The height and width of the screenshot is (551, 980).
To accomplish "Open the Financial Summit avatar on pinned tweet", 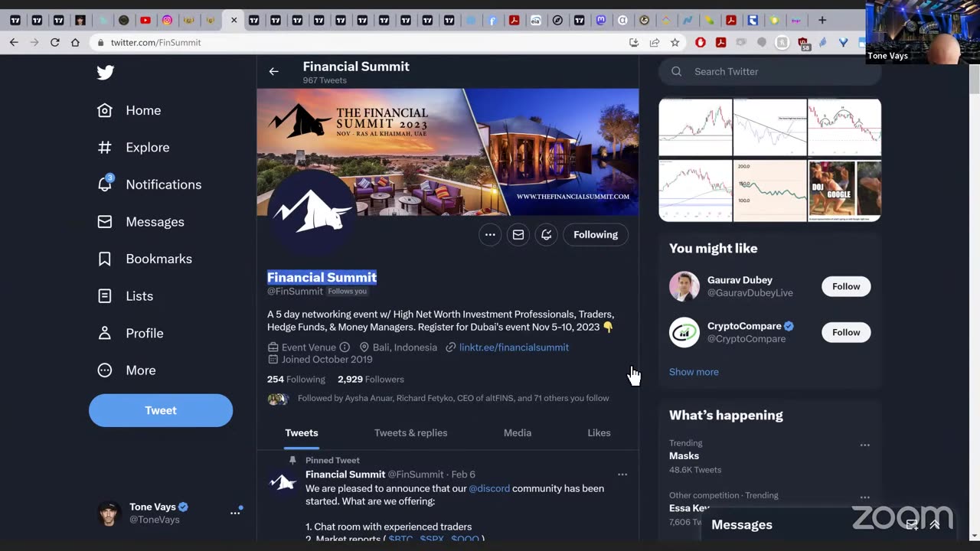I will point(283,483).
